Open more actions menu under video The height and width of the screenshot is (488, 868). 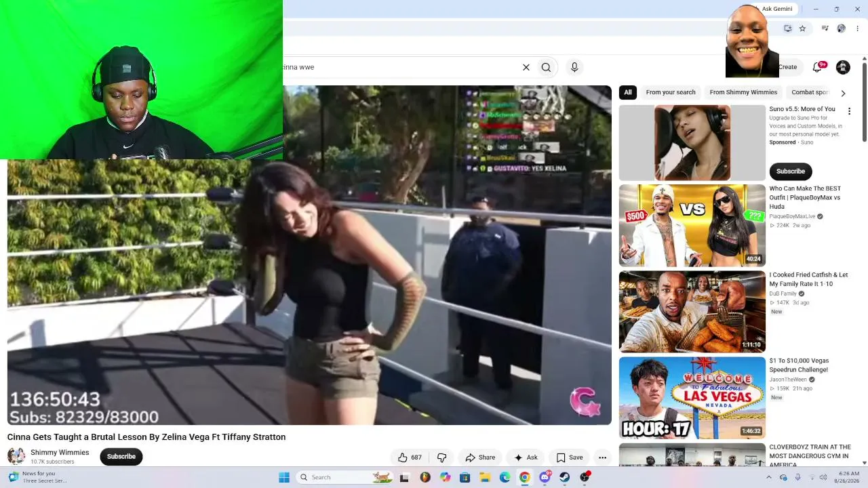point(602,457)
